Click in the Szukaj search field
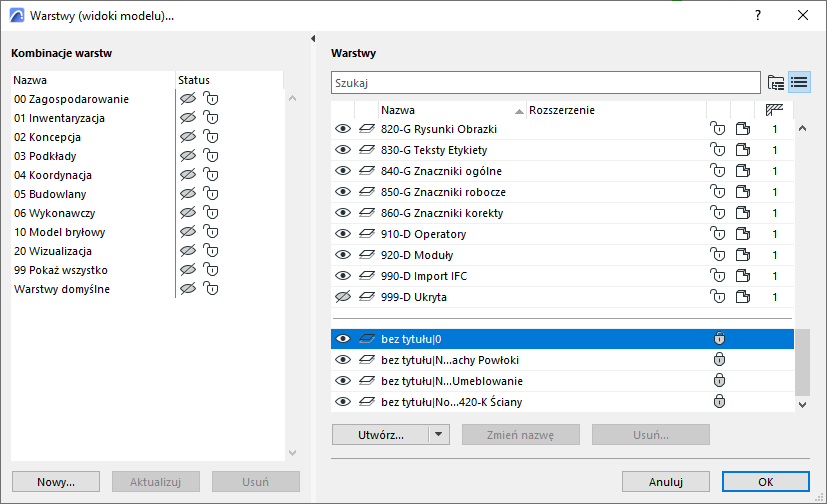The width and height of the screenshot is (827, 504). 546,83
